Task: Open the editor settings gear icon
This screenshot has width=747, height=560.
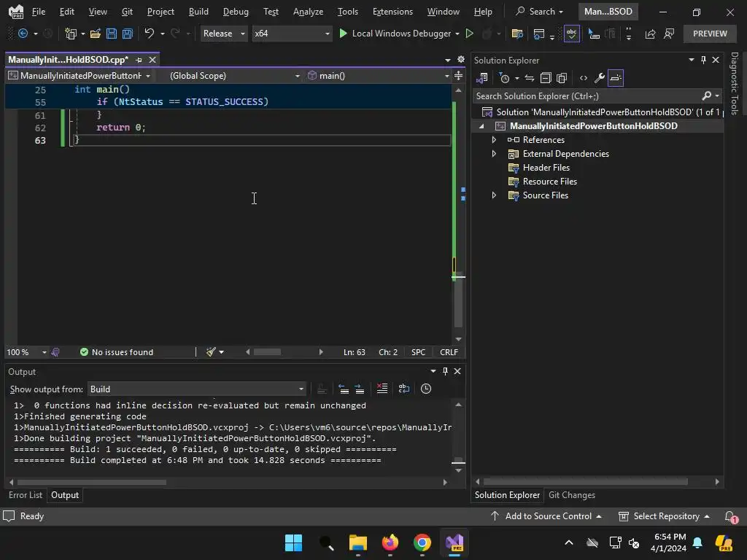Action: tap(461, 60)
